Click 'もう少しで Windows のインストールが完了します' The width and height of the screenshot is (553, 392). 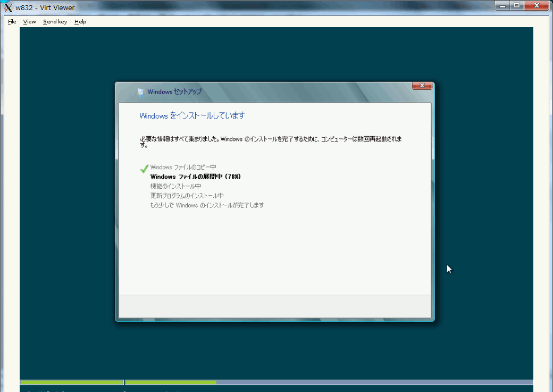pyautogui.click(x=207, y=205)
